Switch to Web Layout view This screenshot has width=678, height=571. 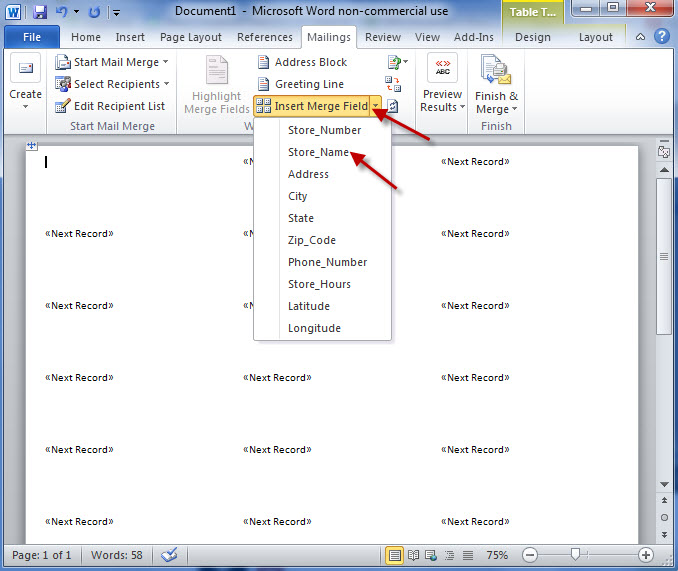tap(431, 555)
